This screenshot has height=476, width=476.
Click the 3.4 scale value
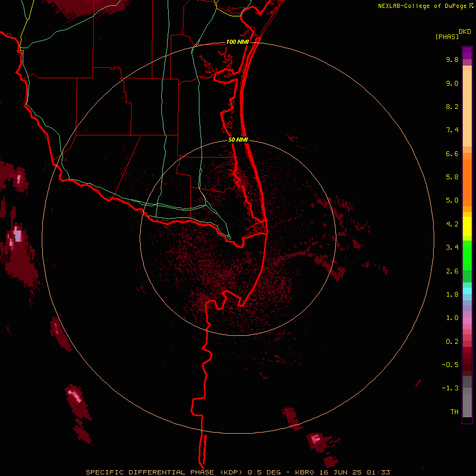click(x=452, y=248)
